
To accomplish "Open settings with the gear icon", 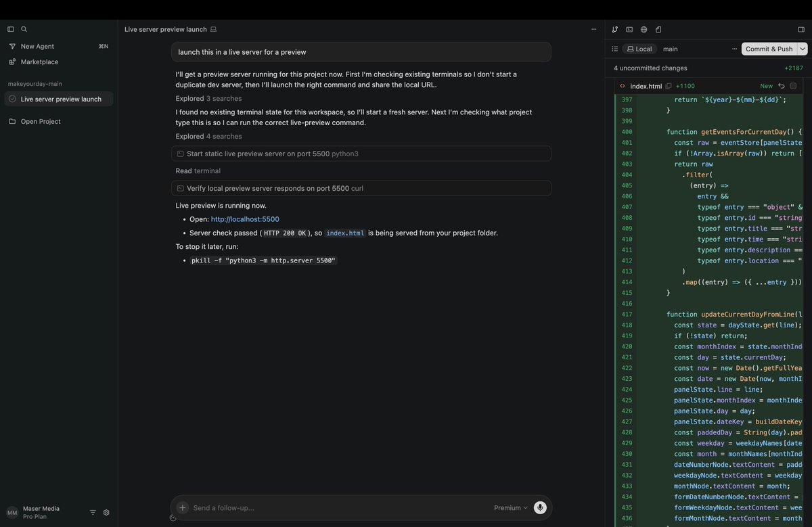I will [106, 513].
